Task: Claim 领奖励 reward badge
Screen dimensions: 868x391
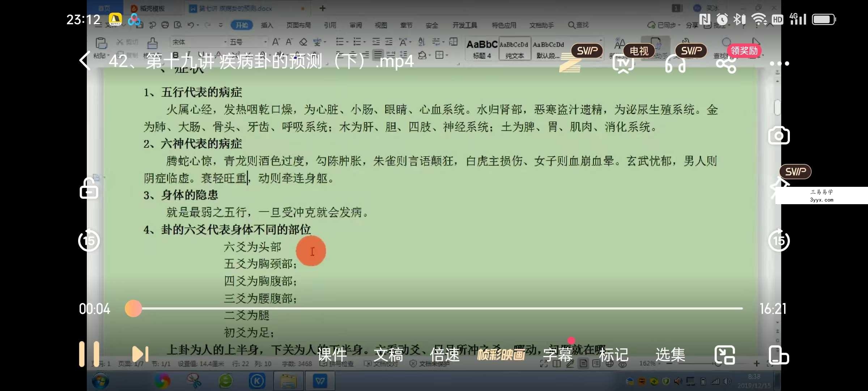Action: click(x=744, y=51)
